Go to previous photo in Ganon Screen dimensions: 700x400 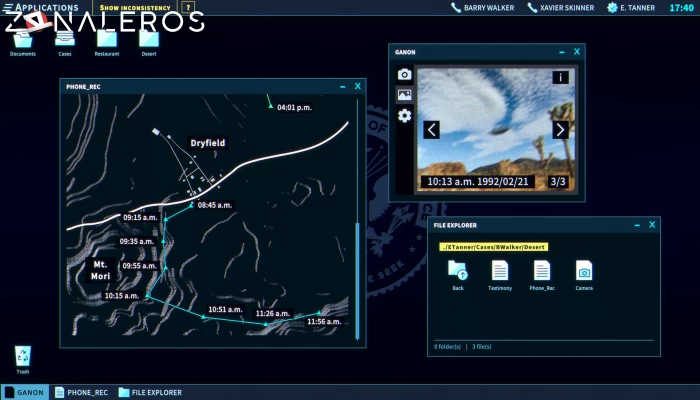(x=431, y=130)
